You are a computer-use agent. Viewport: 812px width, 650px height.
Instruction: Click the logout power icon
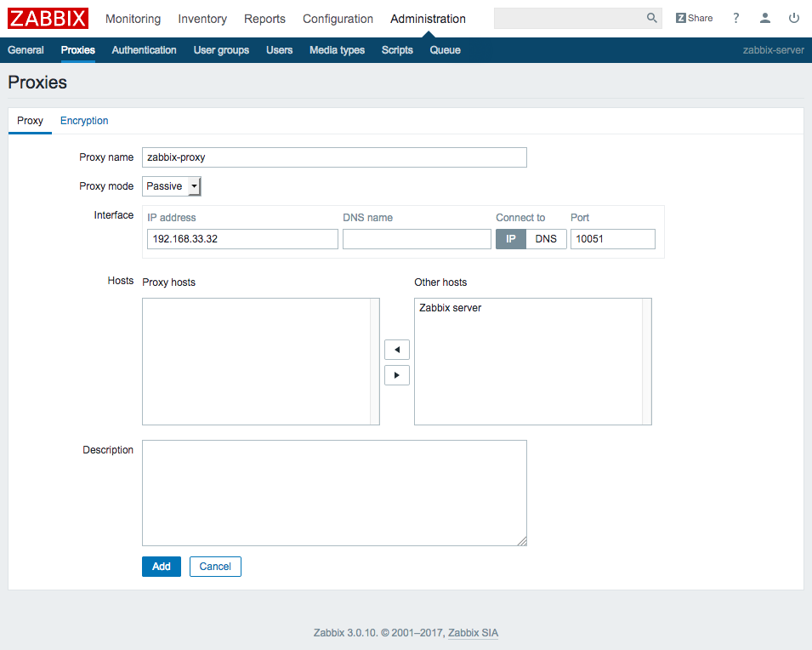coord(794,18)
